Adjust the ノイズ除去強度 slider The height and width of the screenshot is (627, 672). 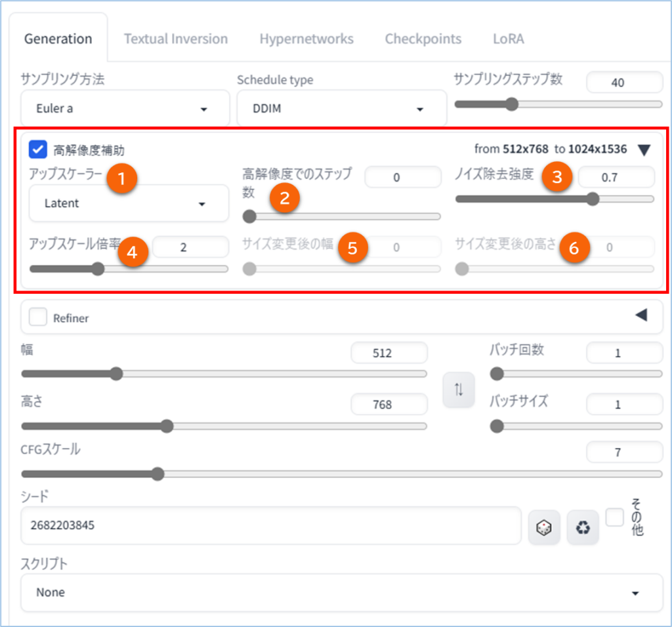555,199
